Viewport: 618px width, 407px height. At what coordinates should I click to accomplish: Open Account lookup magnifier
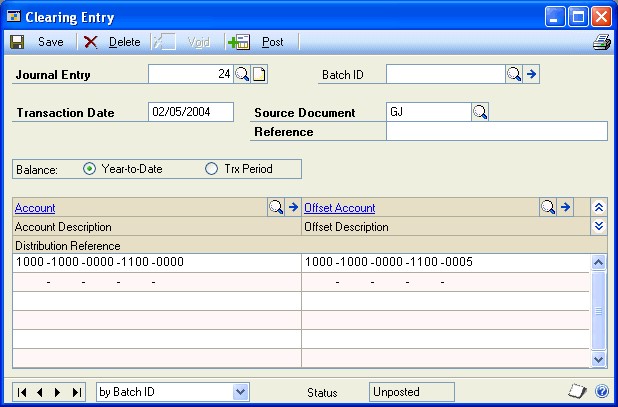click(x=276, y=207)
